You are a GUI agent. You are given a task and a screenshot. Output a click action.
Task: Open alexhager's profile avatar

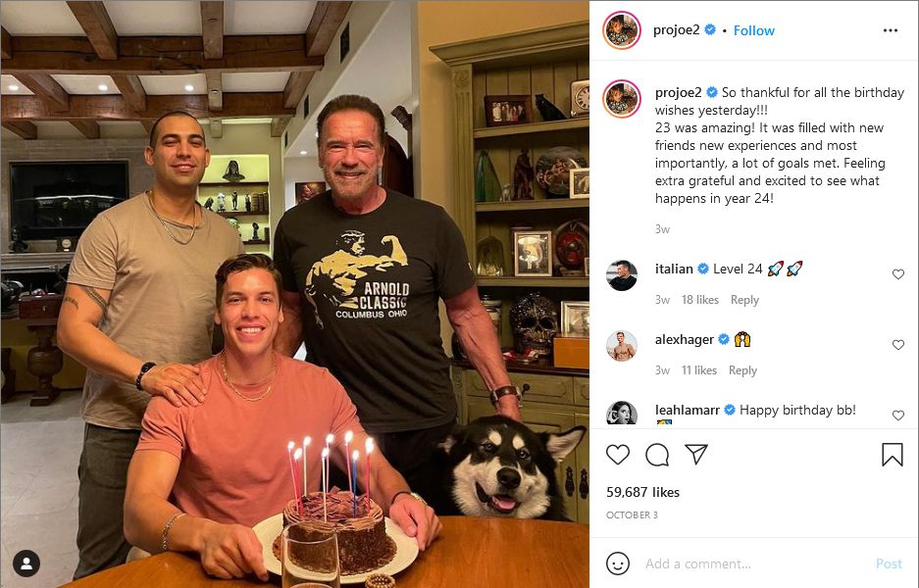622,346
